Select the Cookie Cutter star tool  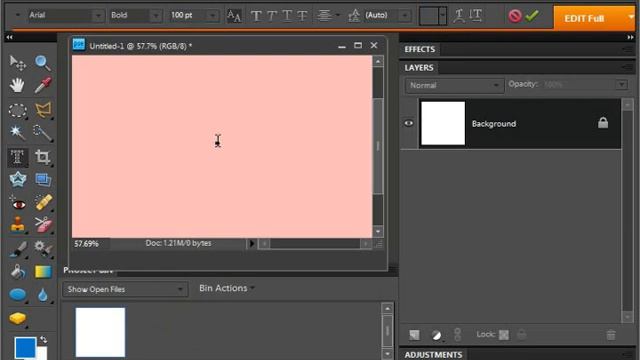[18, 180]
